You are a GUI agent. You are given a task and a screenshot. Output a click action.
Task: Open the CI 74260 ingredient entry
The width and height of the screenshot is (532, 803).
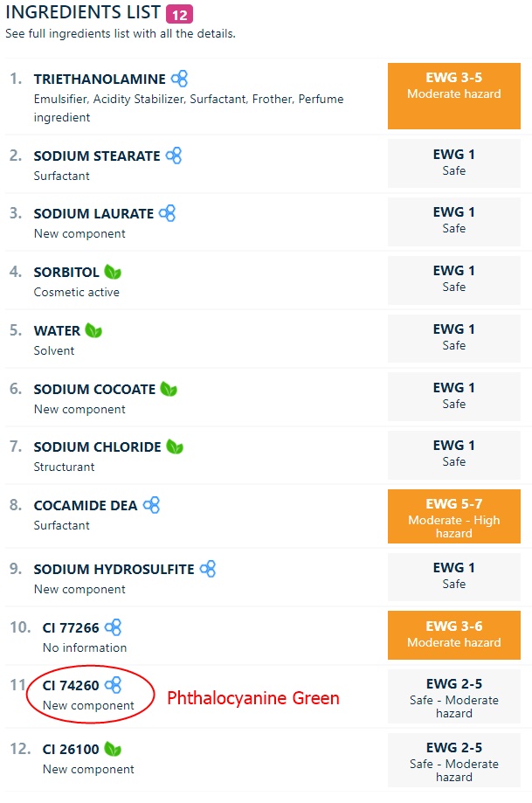71,686
